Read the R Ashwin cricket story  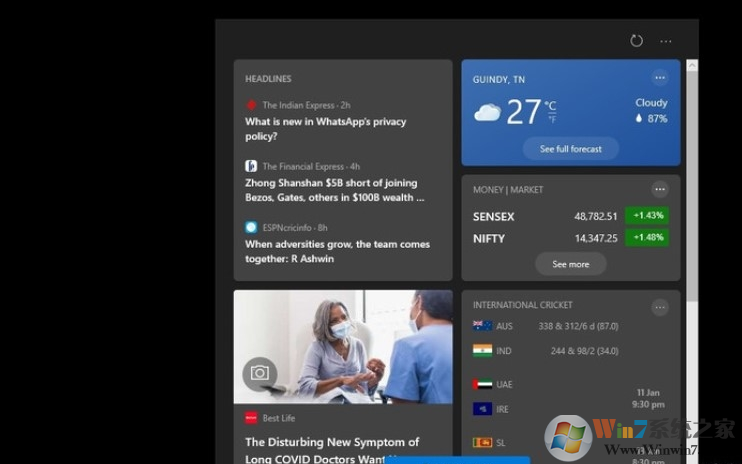point(337,251)
